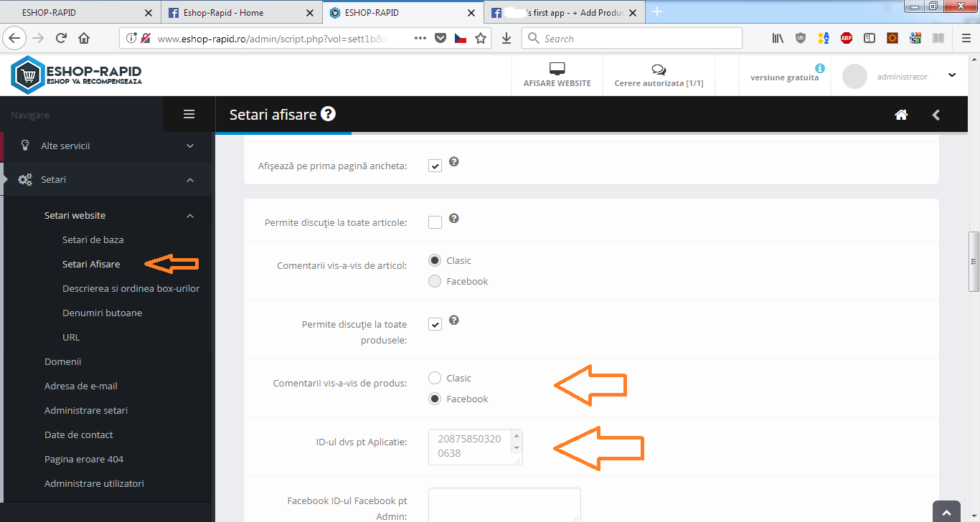Open the browser downloads arrow

[x=507, y=39]
